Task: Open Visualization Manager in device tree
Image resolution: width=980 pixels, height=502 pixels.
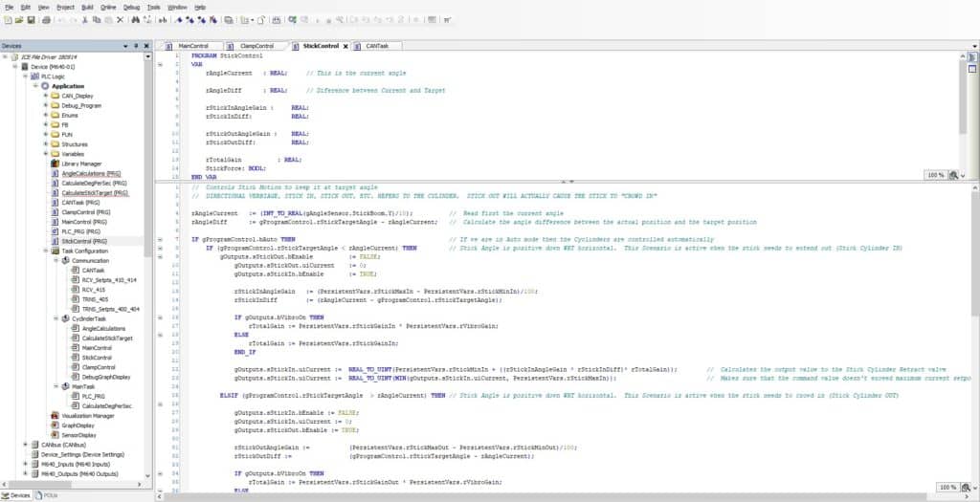Action: [87, 415]
